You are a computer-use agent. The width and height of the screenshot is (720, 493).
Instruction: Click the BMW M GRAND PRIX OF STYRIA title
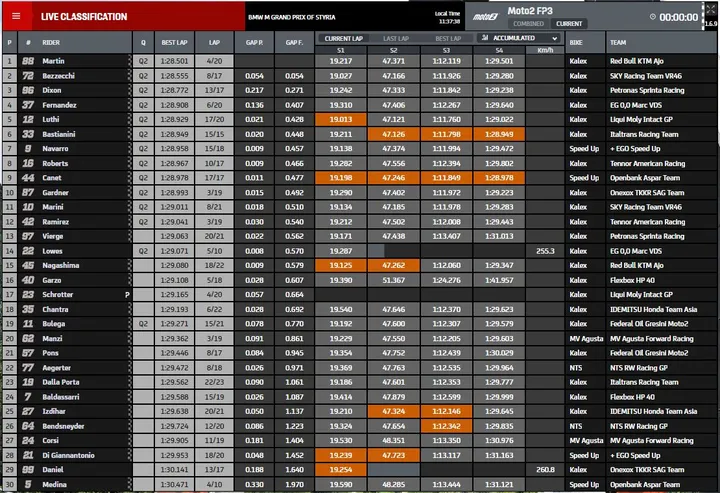(x=292, y=17)
